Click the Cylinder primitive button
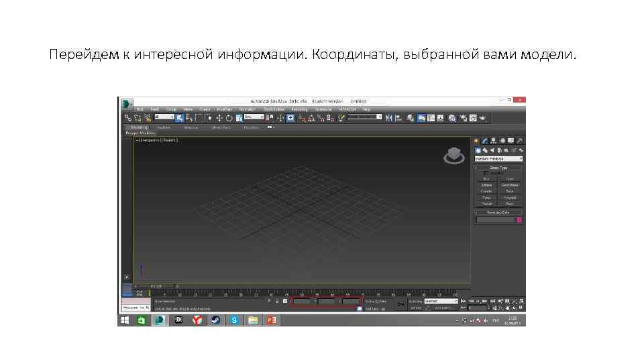644x362 pixels. point(486,191)
